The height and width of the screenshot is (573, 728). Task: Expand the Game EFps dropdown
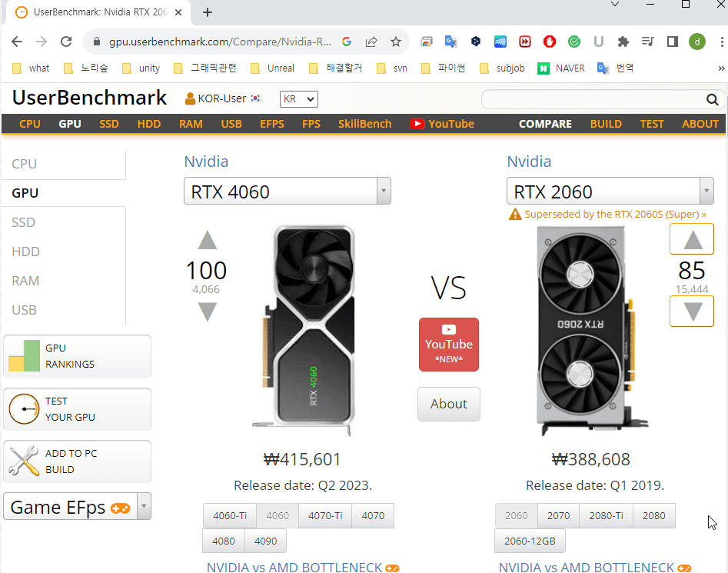pos(144,506)
